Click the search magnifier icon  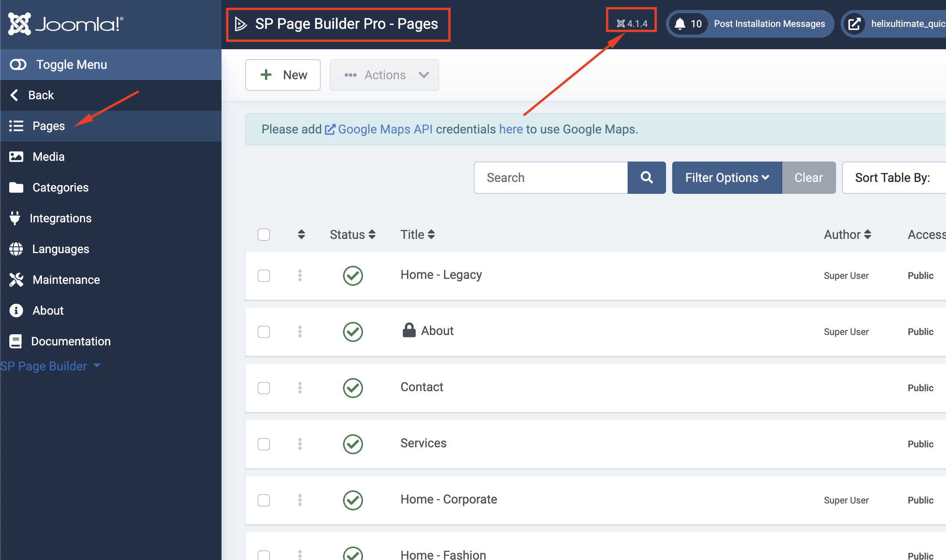pyautogui.click(x=646, y=177)
